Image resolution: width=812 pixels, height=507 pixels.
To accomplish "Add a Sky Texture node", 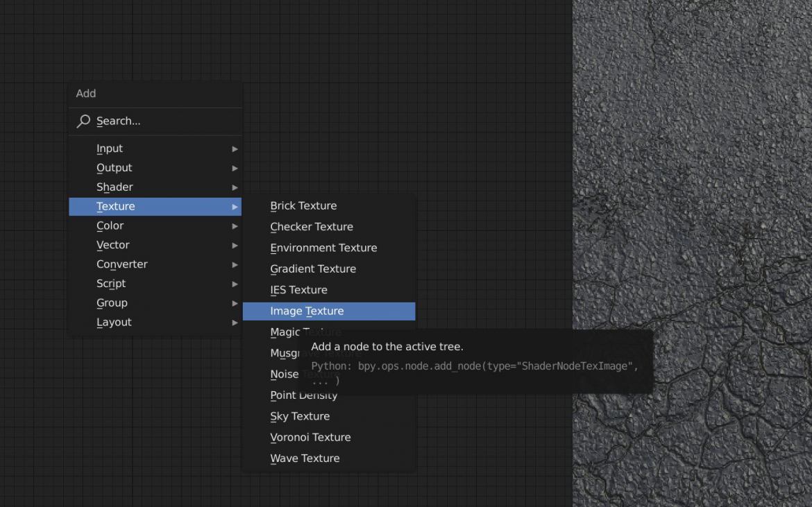I will (300, 415).
